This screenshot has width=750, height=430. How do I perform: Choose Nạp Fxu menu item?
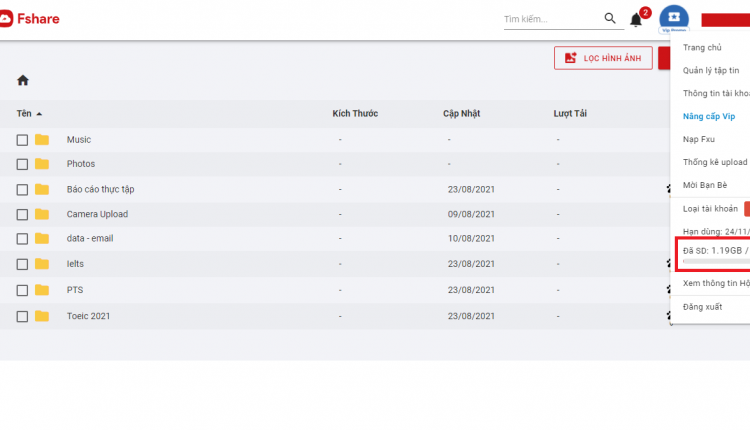tap(699, 139)
